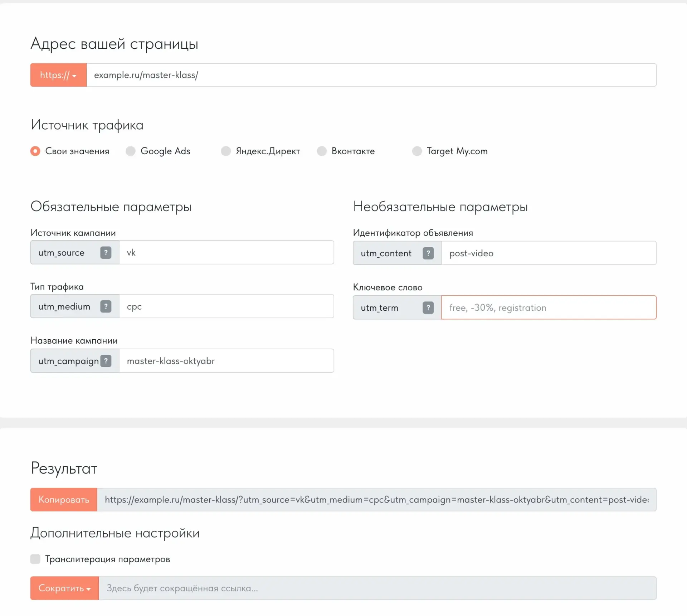
Task: Click the help icon next to utm_campaign
Action: coord(106,361)
